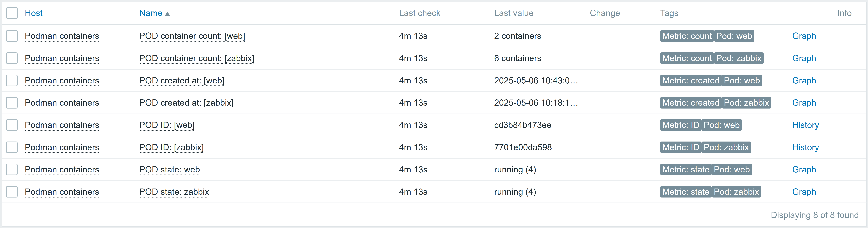This screenshot has height=228, width=868.
Task: Click Pod: zabbix tag in POD state row
Action: (736, 192)
